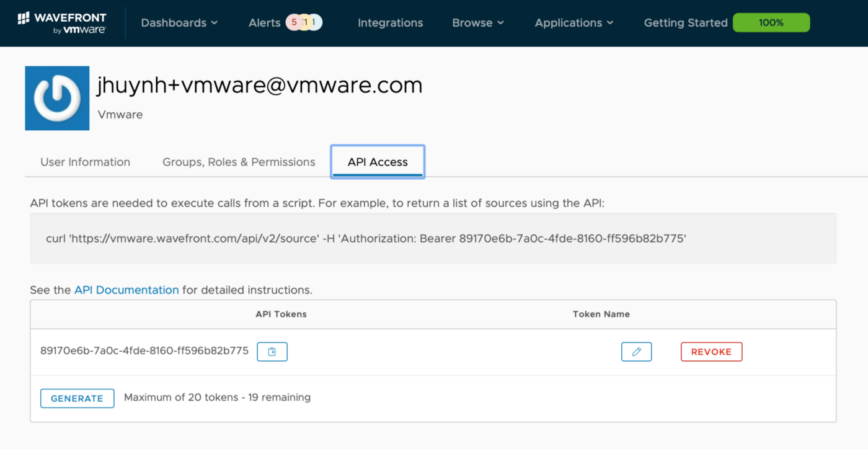
Task: Expand the Applications dropdown menu
Action: 573,22
